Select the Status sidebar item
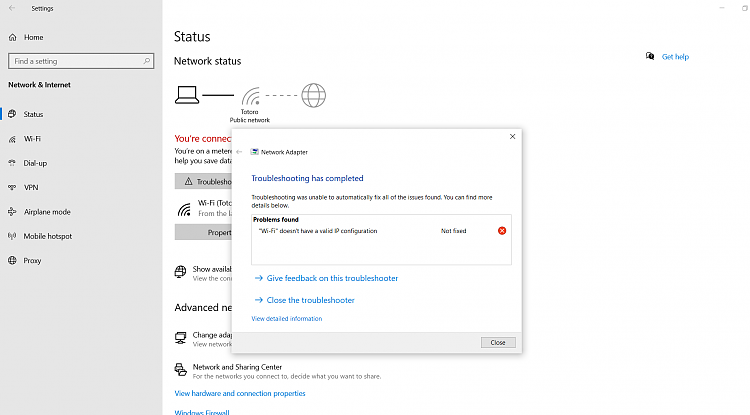This screenshot has width=750, height=415. coord(33,114)
